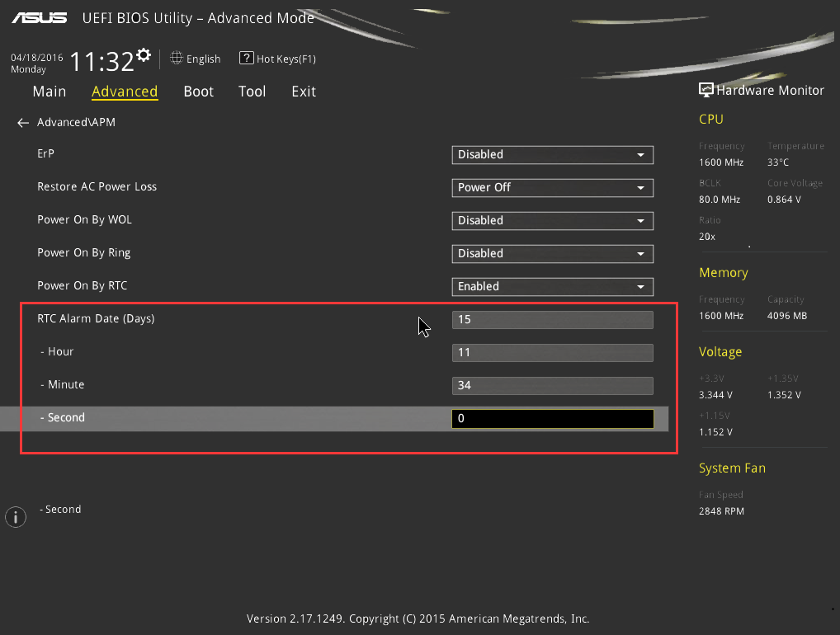Select the Power On By Ring label
This screenshot has height=635, width=840.
tap(83, 252)
